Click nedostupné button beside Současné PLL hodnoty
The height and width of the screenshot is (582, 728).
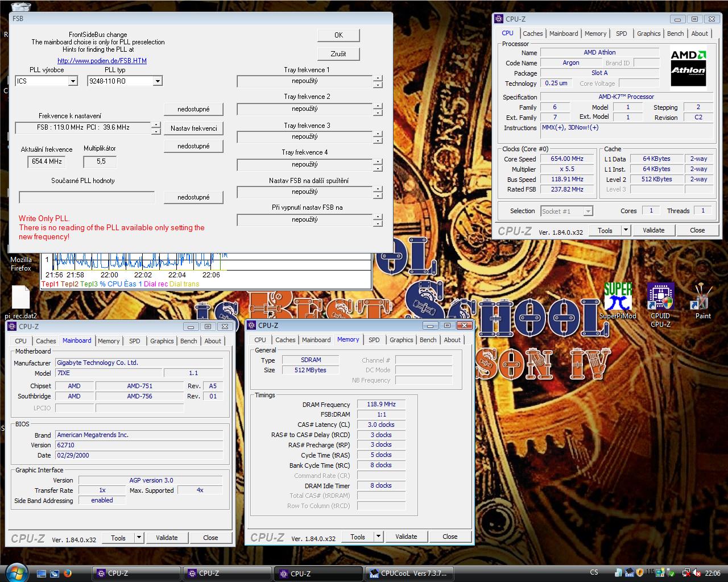193,197
